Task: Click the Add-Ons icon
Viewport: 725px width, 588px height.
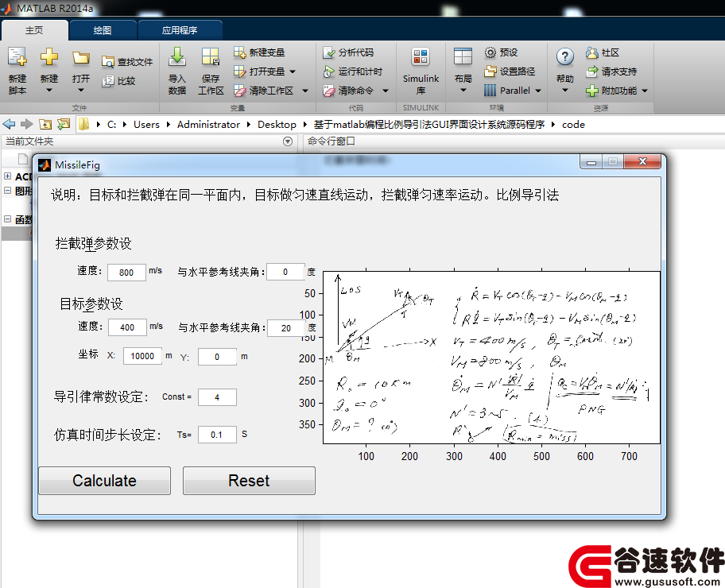Action: pos(591,90)
